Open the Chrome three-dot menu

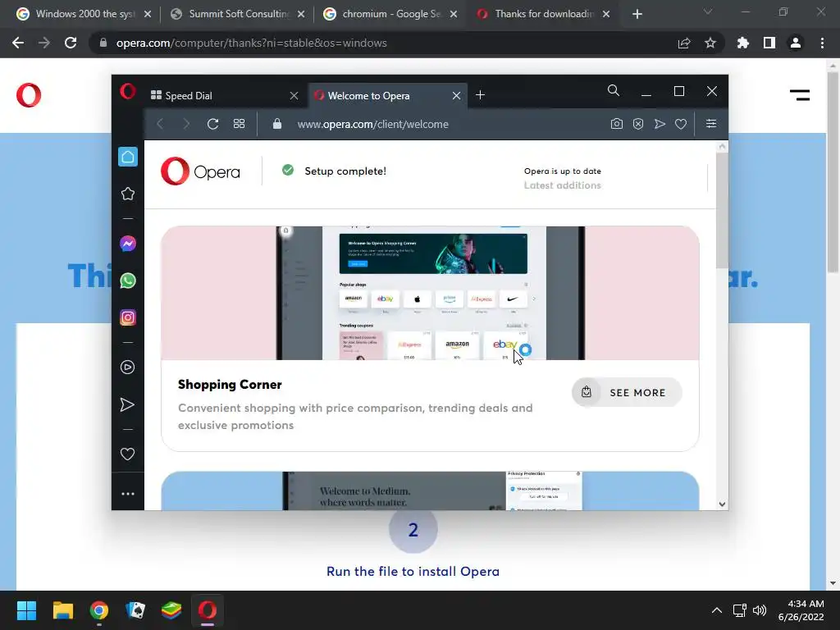pyautogui.click(x=822, y=43)
